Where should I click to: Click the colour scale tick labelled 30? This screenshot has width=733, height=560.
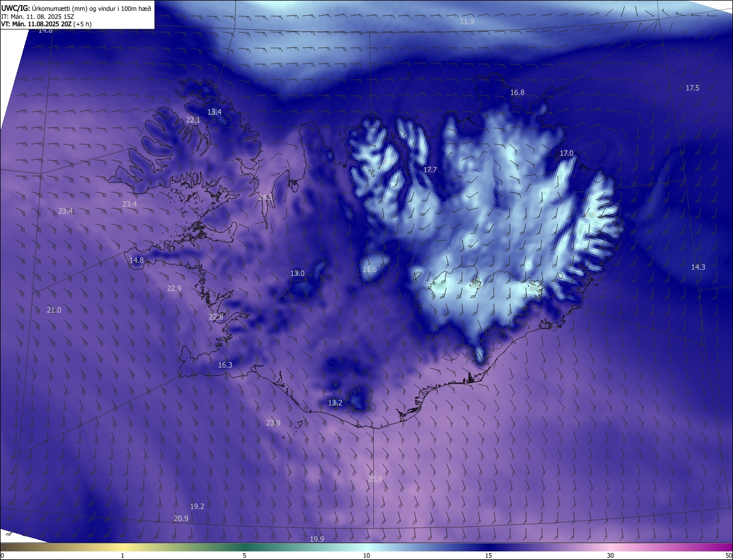[610, 555]
